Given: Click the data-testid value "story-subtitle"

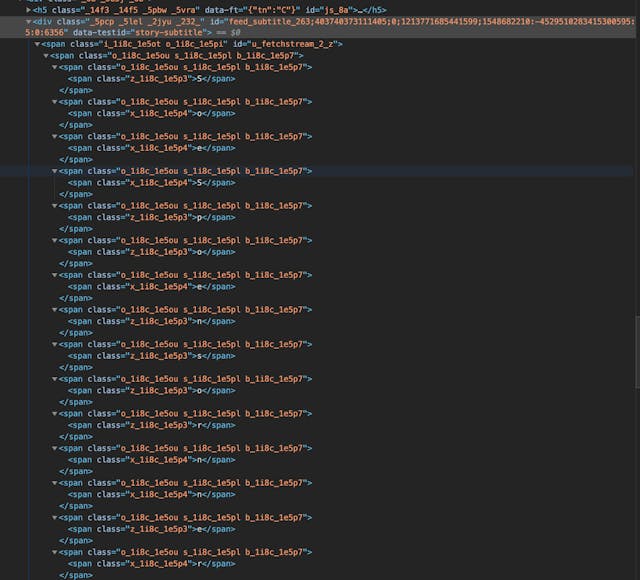Looking at the screenshot, I should (x=169, y=33).
